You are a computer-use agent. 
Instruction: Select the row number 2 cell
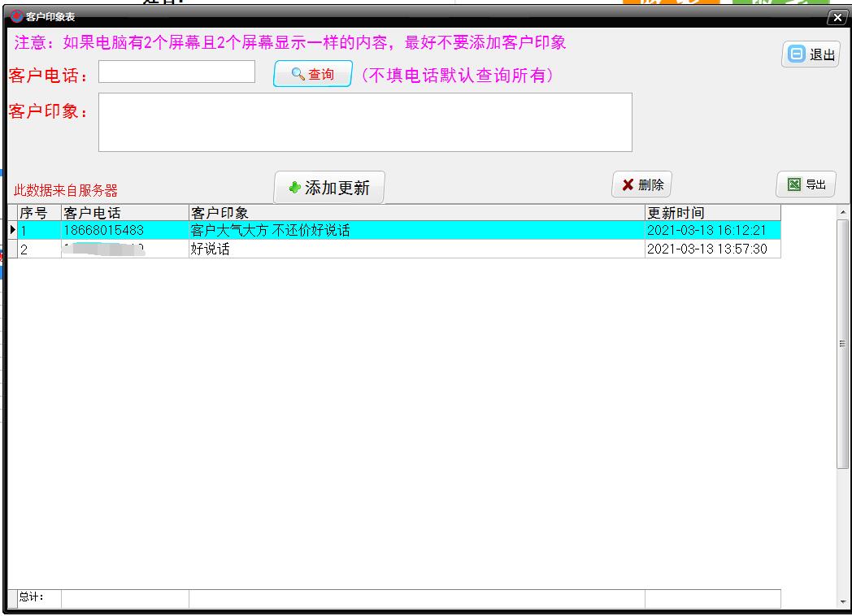pyautogui.click(x=40, y=249)
